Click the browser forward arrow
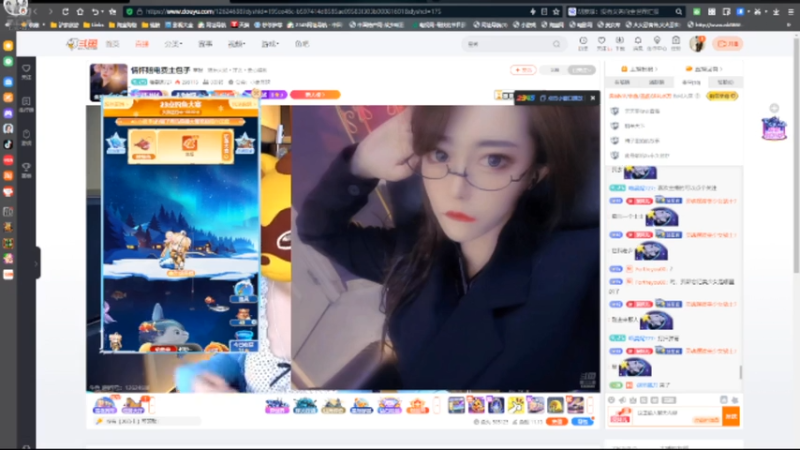This screenshot has width=800, height=450. point(50,11)
